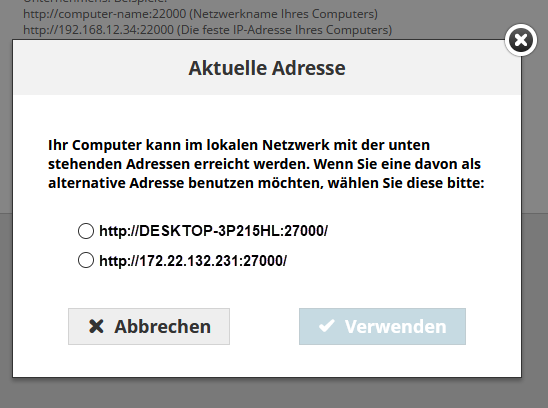Screen dimensions: 548x408
Task: Click the word Verwenden on the confirm button
Action: point(396,327)
